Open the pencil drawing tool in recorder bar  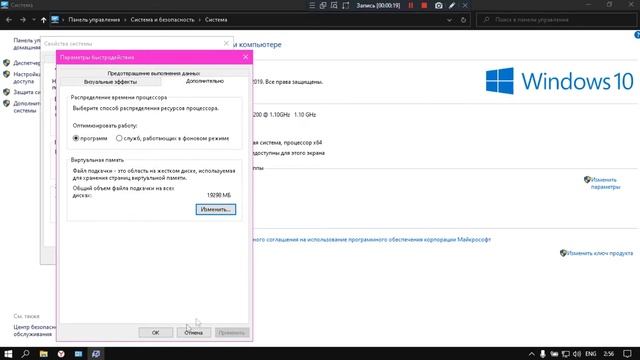452,5
